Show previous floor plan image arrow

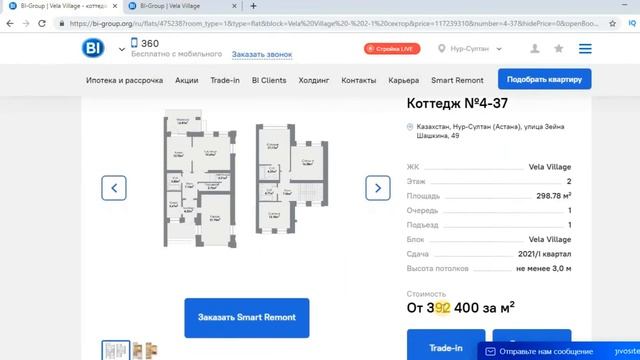click(x=114, y=188)
